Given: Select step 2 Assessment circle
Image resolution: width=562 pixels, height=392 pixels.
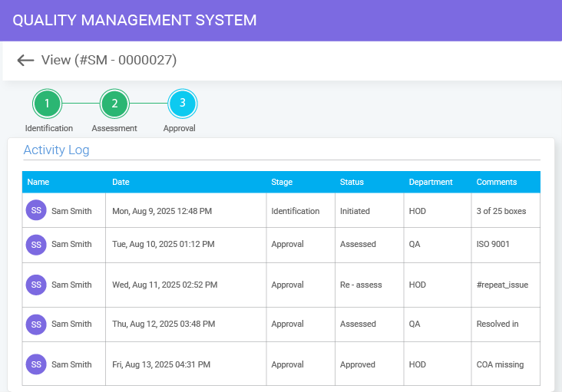Looking at the screenshot, I should (114, 104).
